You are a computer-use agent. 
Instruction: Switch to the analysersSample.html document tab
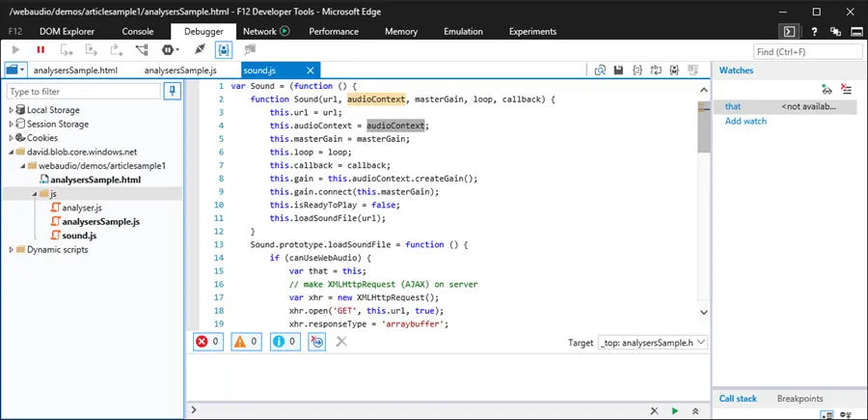tap(75, 70)
